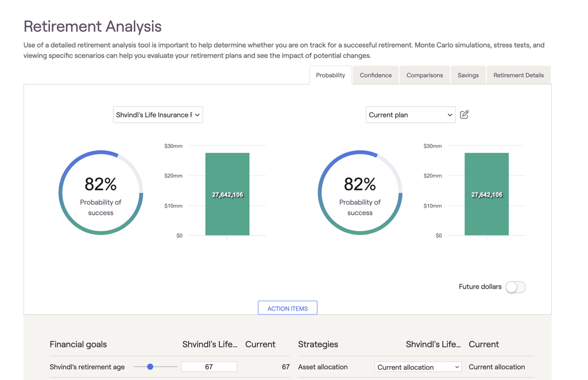Click the edit pencil icon beside Current plan

[x=464, y=115]
